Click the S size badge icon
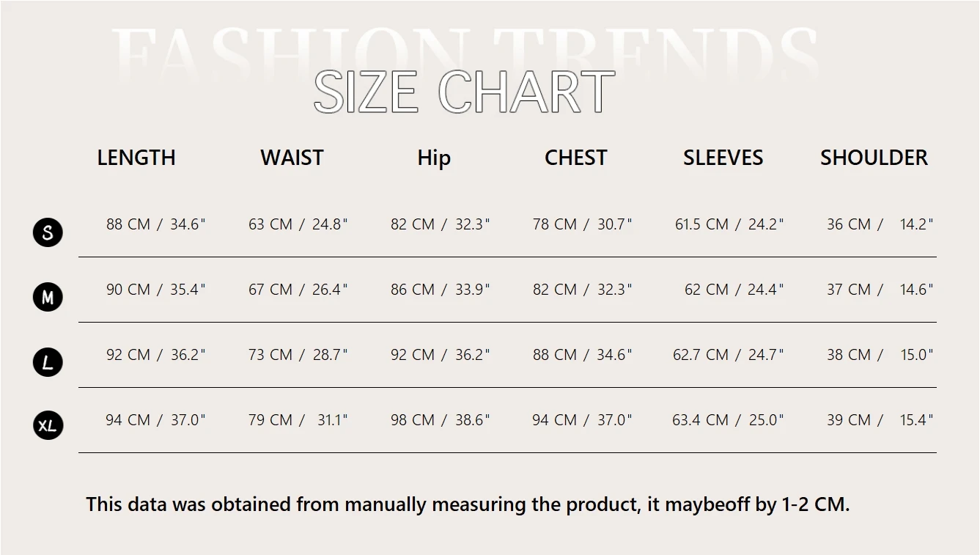The image size is (980, 555). [x=48, y=232]
